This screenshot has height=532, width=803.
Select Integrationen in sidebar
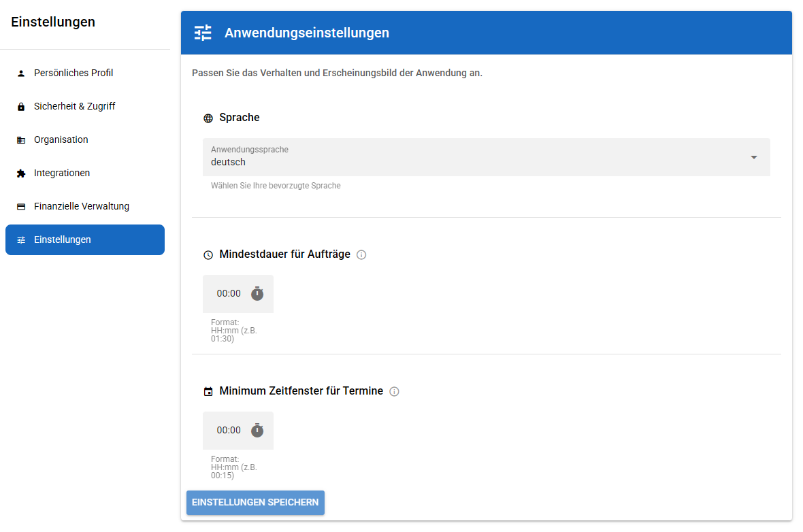pos(85,173)
